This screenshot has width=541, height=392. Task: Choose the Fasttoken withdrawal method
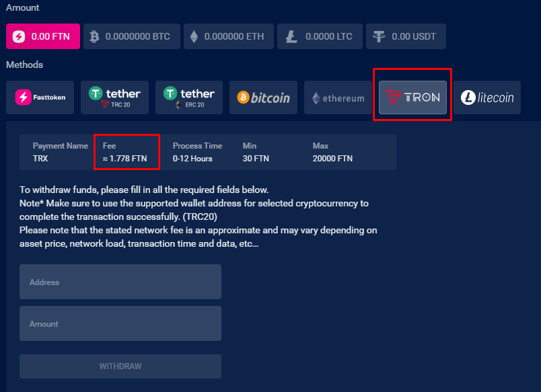[x=40, y=97]
